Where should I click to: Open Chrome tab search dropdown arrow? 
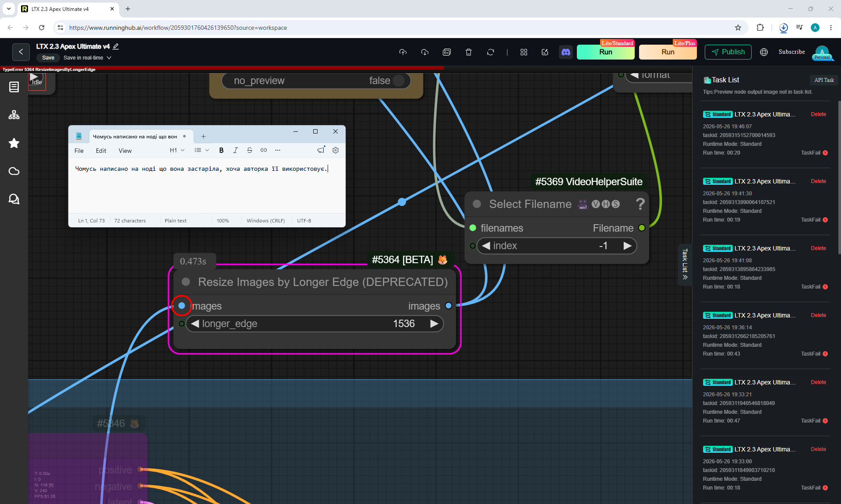click(9, 9)
